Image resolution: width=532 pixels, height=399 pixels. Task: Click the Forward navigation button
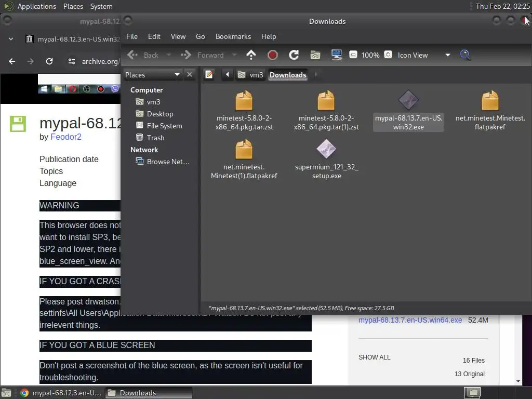coord(202,55)
